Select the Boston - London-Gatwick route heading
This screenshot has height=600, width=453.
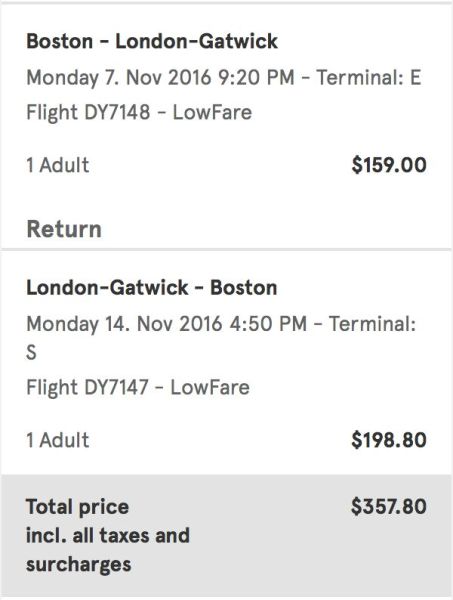coord(152,41)
